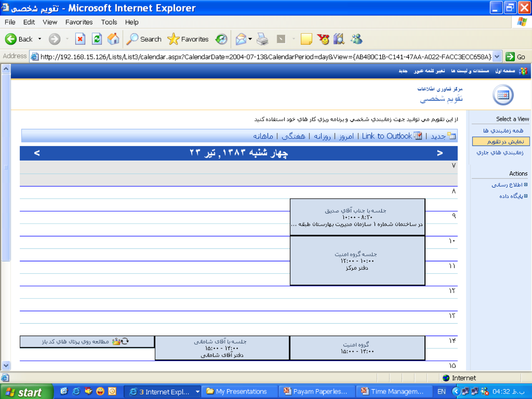Expand the Mail button dropdown arrow
Viewport: 532px width, 399px height.
click(250, 39)
